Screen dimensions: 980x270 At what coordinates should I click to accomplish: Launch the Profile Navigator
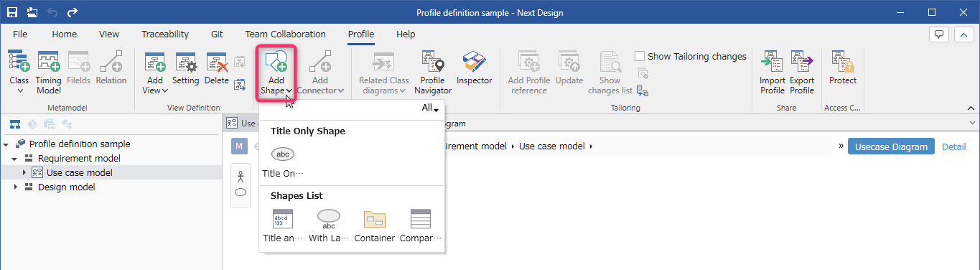433,72
